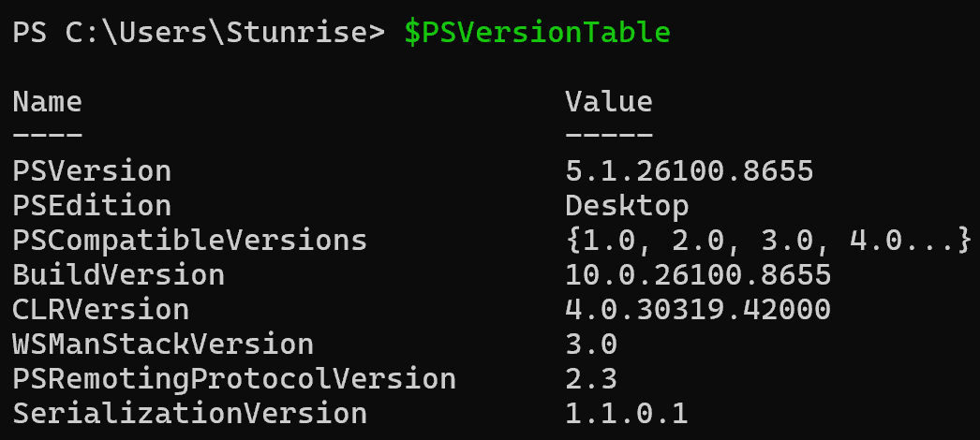Click the 10.0.26100.8655 build value
This screenshot has height=440, width=980.
pos(698,275)
